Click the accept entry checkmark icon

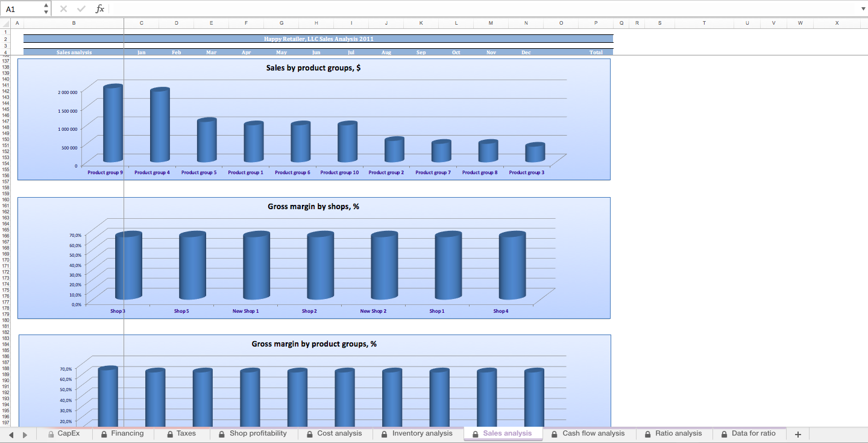coord(81,8)
